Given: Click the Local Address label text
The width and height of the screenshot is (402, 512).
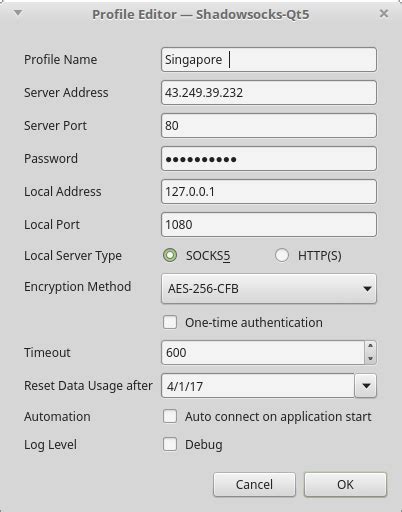Looking at the screenshot, I should [x=63, y=192].
